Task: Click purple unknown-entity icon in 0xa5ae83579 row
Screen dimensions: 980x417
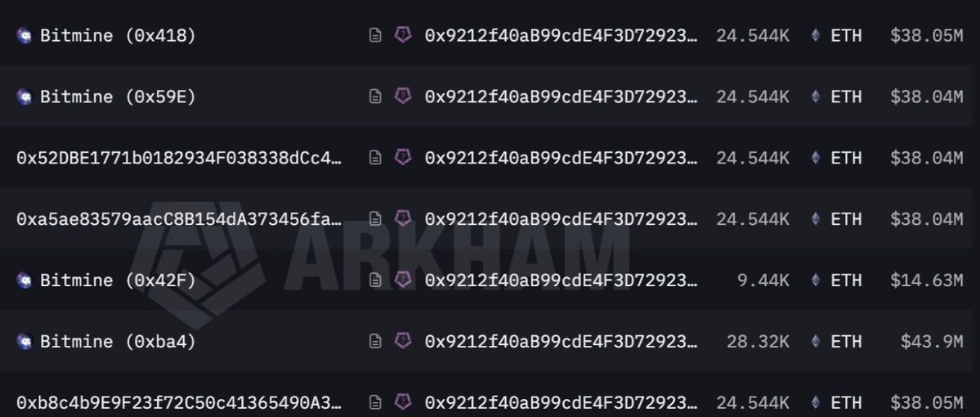Action: pyautogui.click(x=403, y=218)
